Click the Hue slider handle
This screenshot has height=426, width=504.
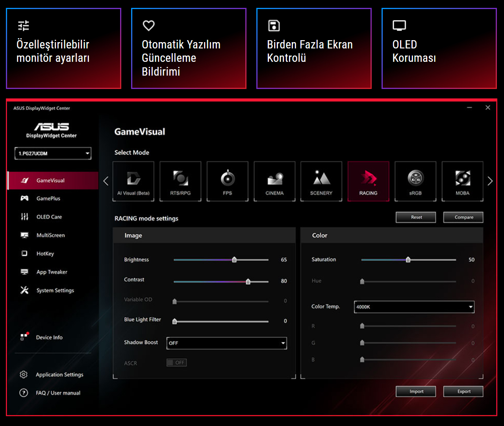362,281
